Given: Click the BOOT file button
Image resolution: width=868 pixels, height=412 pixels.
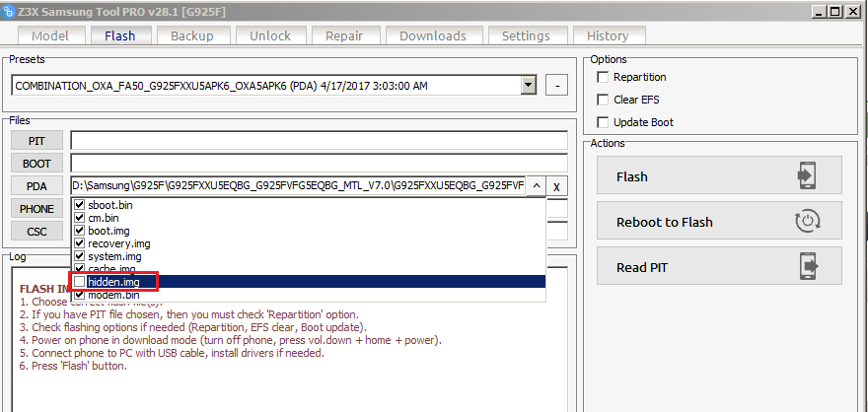Looking at the screenshot, I should 37,164.
